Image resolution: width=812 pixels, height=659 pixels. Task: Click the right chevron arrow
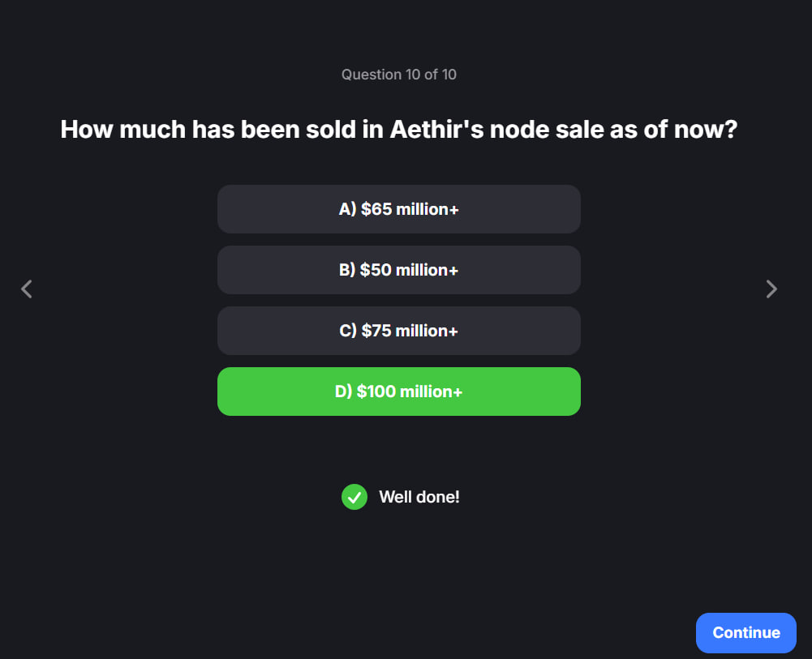771,289
